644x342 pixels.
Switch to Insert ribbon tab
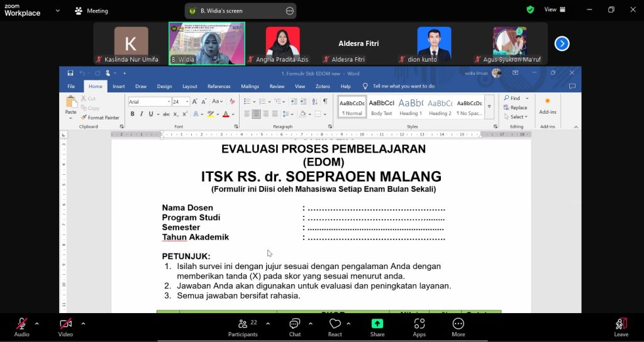pyautogui.click(x=119, y=86)
